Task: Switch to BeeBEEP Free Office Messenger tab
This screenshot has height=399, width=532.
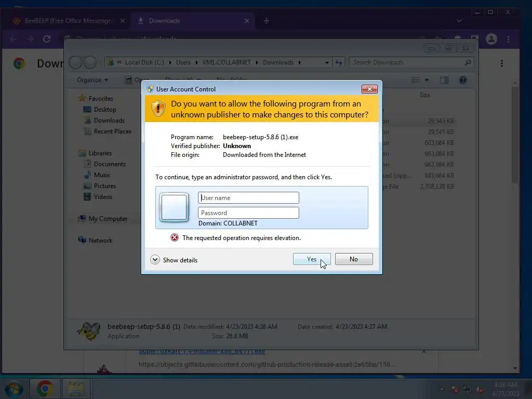Action: (68, 21)
